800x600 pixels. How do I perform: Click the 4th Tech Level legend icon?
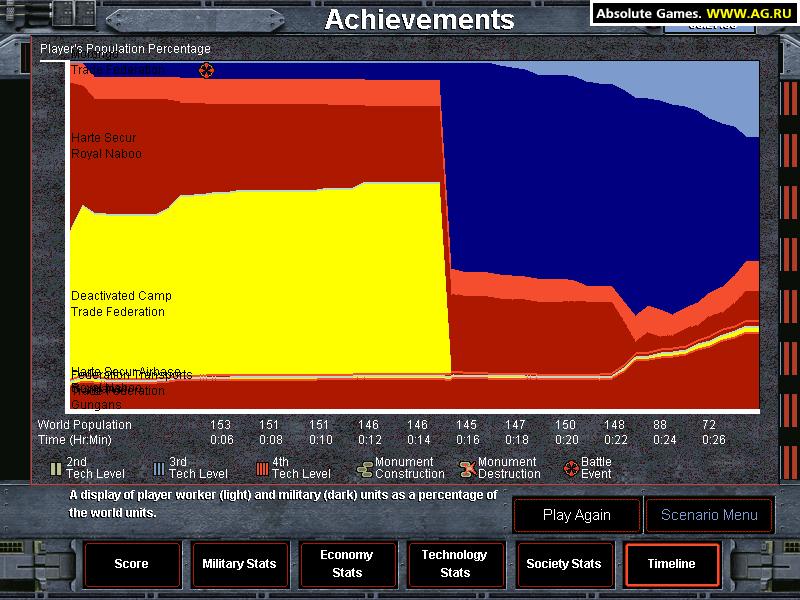261,468
